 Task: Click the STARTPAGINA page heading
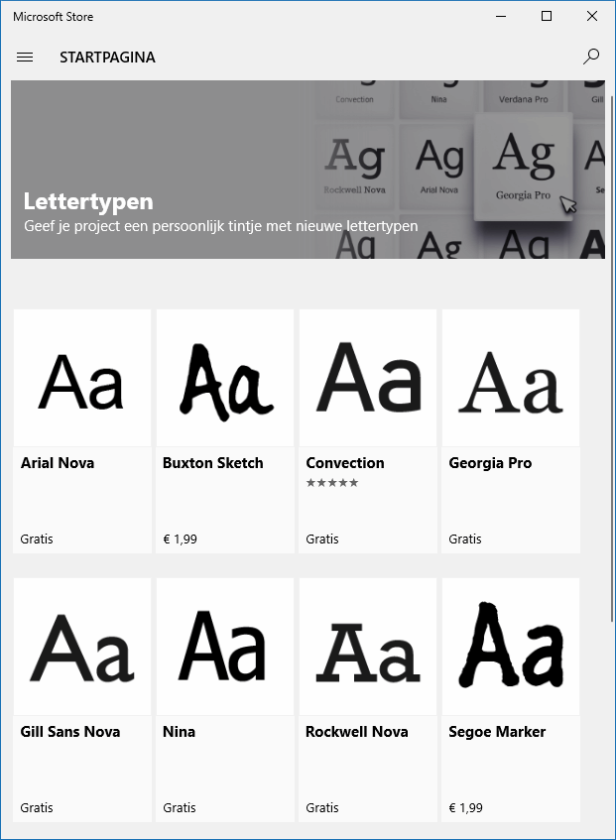tap(107, 58)
